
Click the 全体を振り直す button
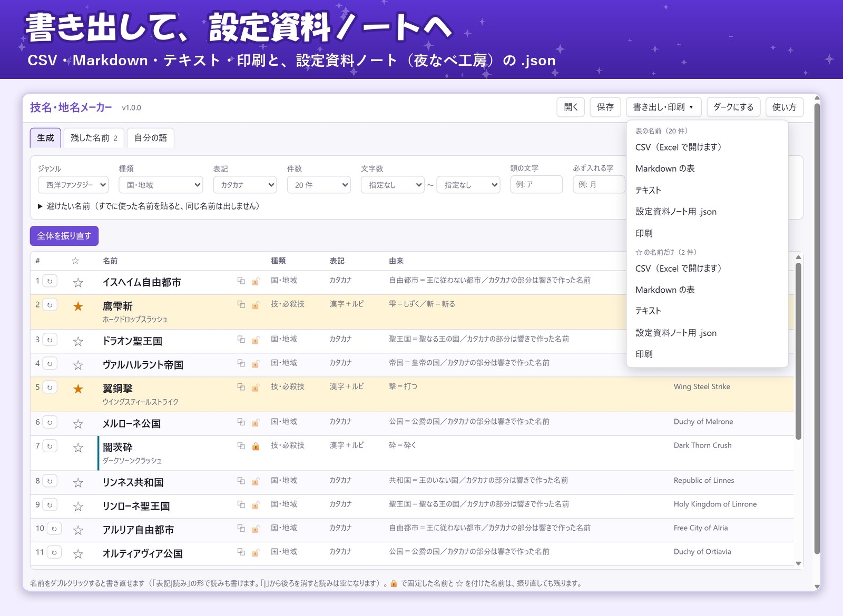64,236
